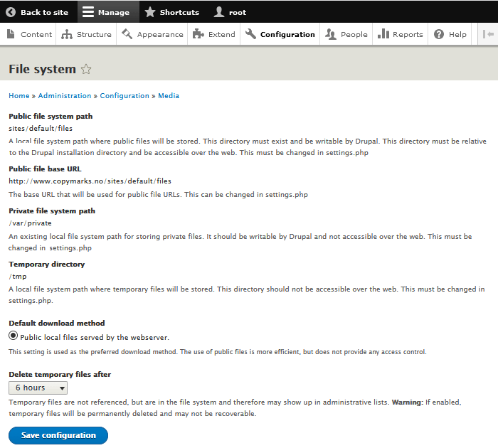Click the Appearance paintbrush icon
Image resolution: width=498 pixels, height=448 pixels.
[x=127, y=34]
